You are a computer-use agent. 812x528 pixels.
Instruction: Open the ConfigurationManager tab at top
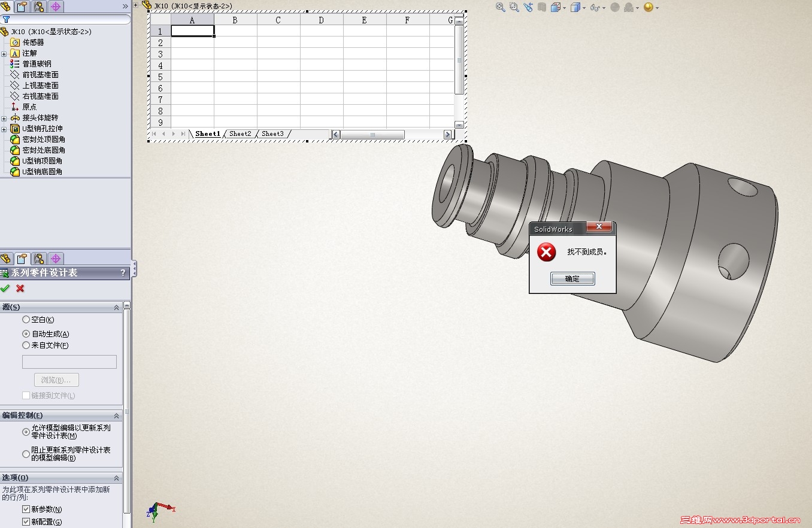pos(39,7)
